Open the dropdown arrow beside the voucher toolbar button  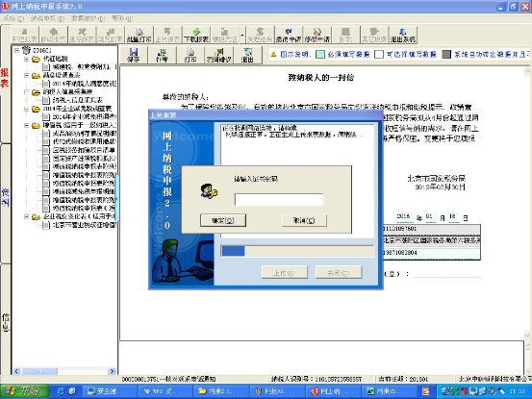(x=241, y=35)
